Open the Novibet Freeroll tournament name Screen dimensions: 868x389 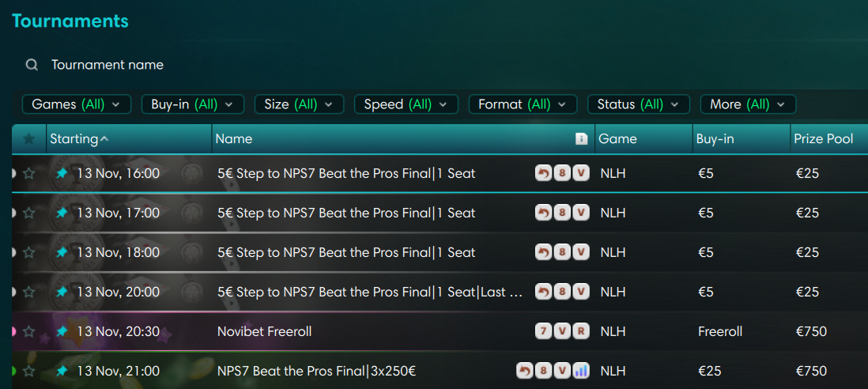(x=264, y=331)
